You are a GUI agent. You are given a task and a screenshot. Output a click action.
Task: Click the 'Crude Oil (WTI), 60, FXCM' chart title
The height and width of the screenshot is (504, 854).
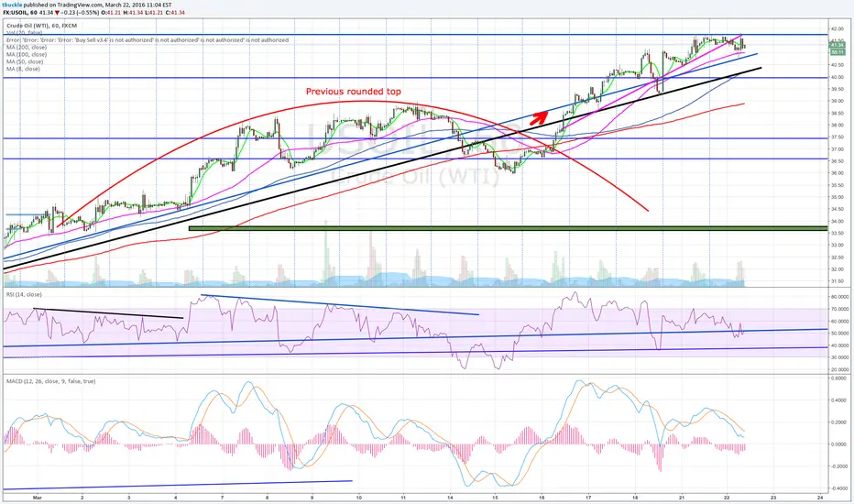tap(41, 25)
